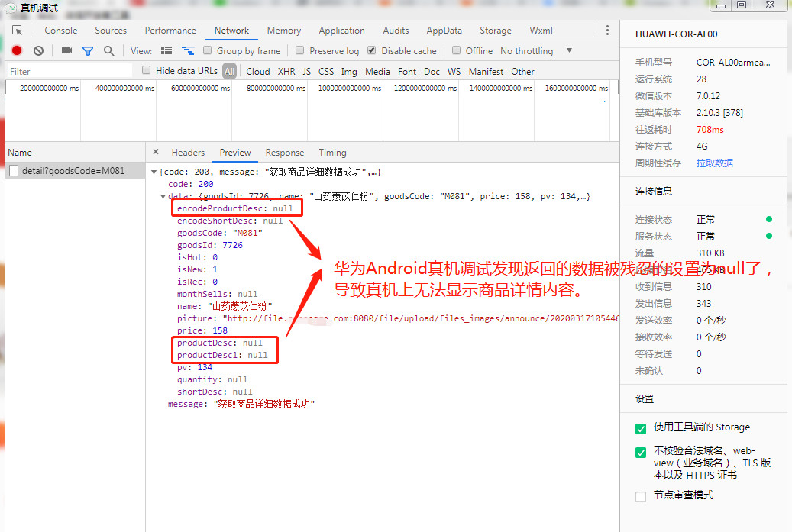792x532 pixels.
Task: Switch to large request rows view icon
Action: pyautogui.click(x=166, y=50)
